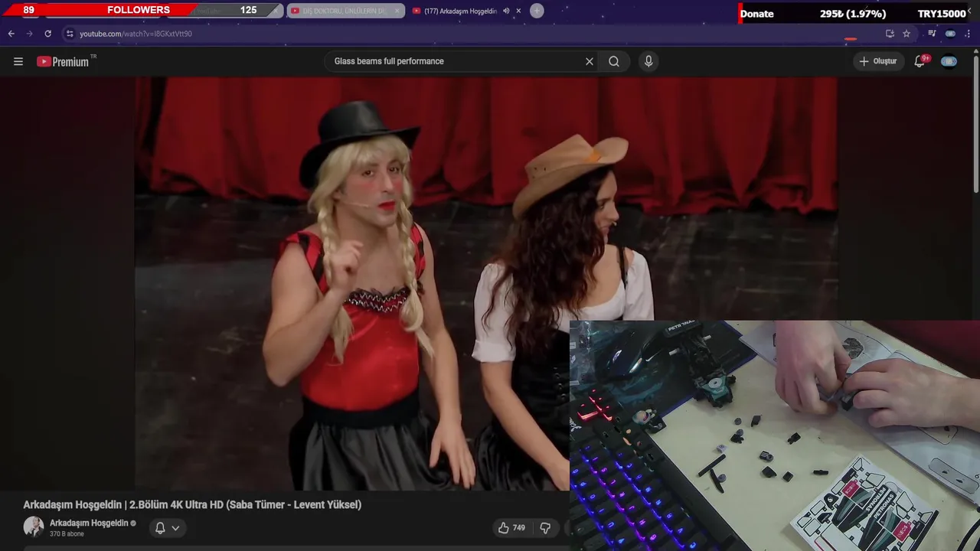The image size is (980, 551).
Task: Open YouTube account avatar menu
Action: [949, 61]
